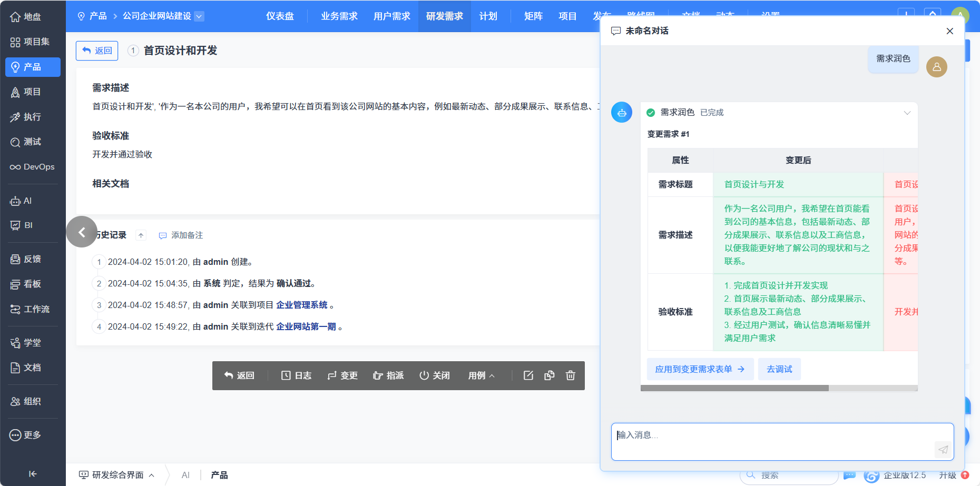The image size is (980, 486).
Task: Switch to the 业务需求 tab
Action: click(339, 16)
